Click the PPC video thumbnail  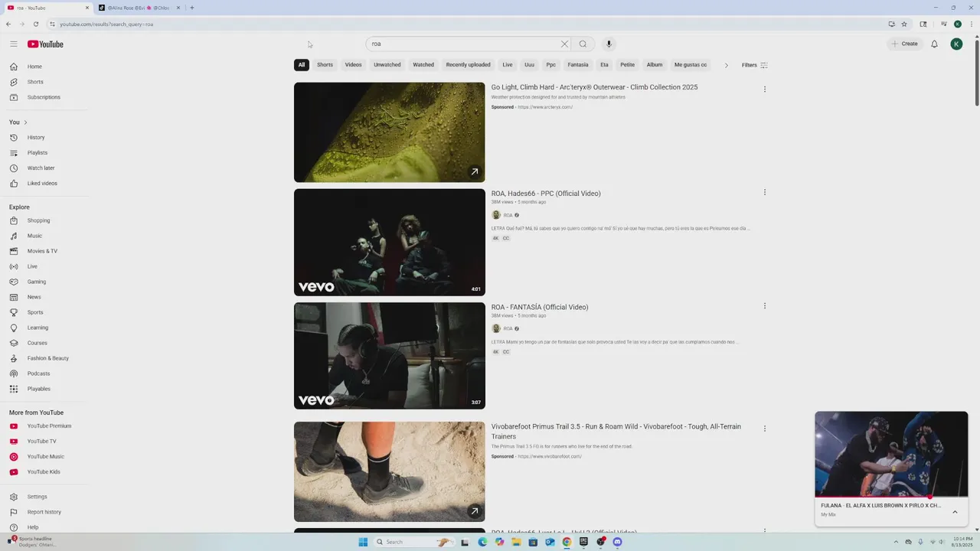click(x=390, y=243)
